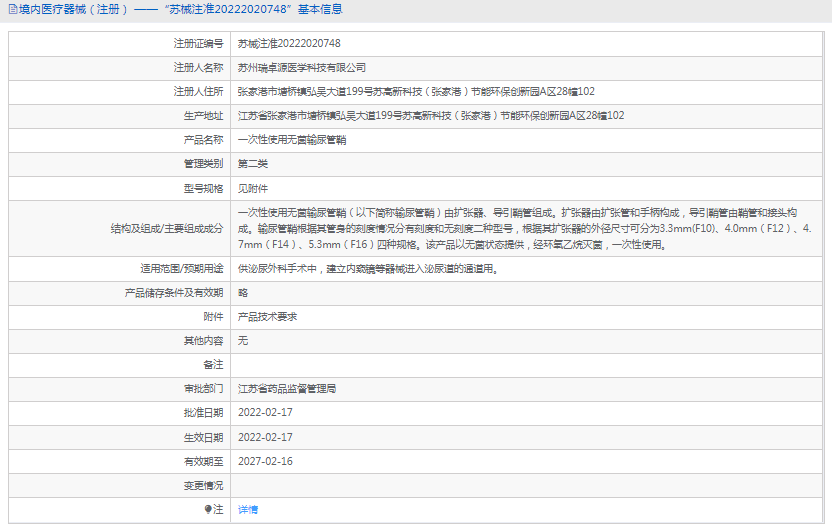
Task: Select registration number 苏械注准20222020748 value
Action: coord(289,44)
